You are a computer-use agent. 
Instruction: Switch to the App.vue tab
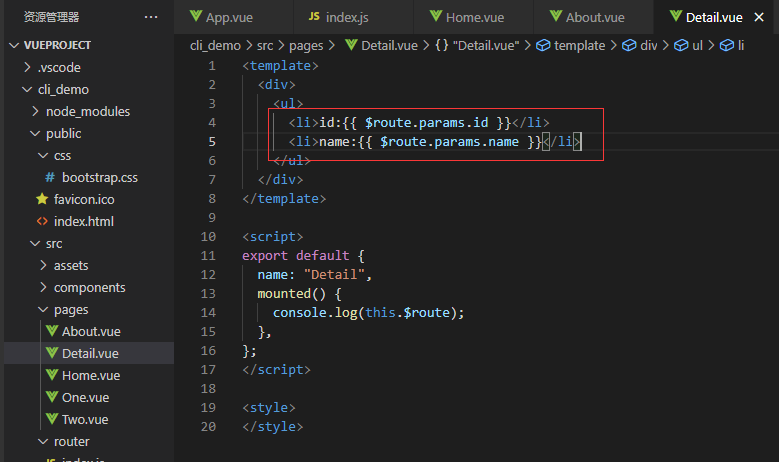pyautogui.click(x=234, y=17)
